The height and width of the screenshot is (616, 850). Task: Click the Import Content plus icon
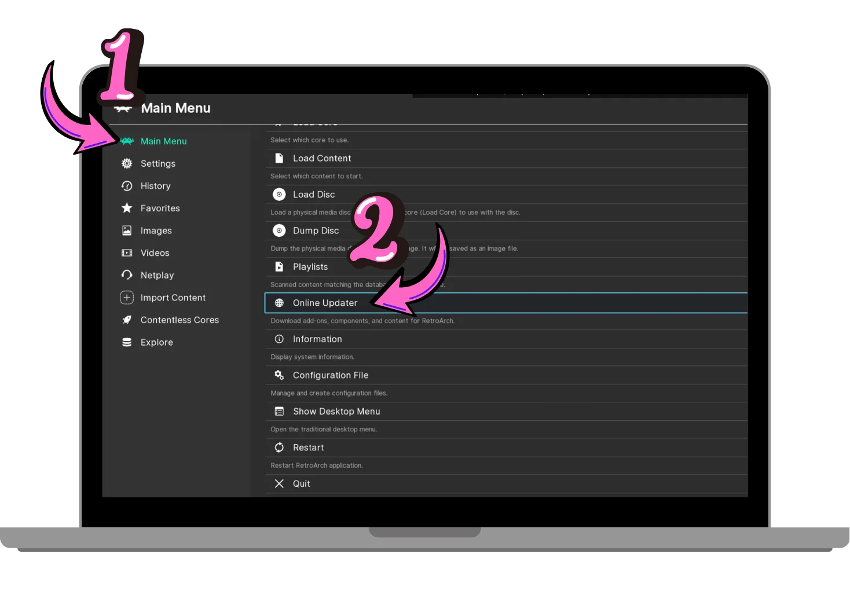(127, 298)
